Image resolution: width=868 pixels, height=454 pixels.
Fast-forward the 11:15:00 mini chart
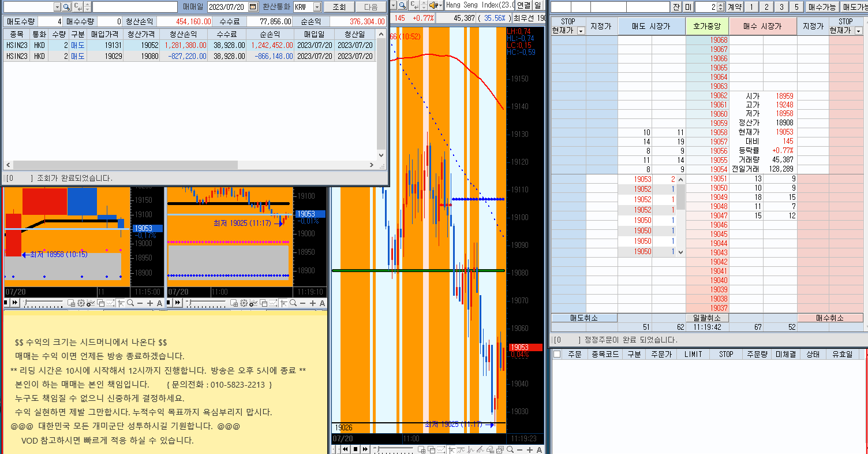(15, 303)
